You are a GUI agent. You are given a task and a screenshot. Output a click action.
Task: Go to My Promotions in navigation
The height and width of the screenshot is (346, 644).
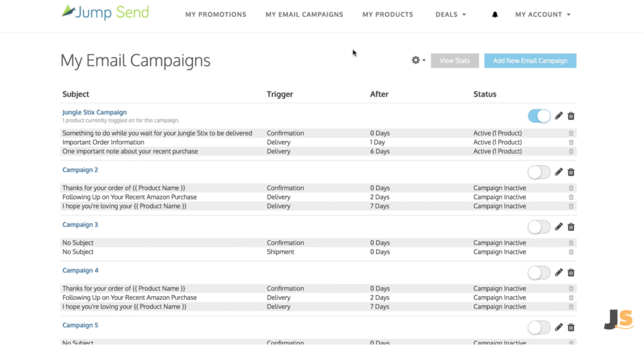[216, 14]
